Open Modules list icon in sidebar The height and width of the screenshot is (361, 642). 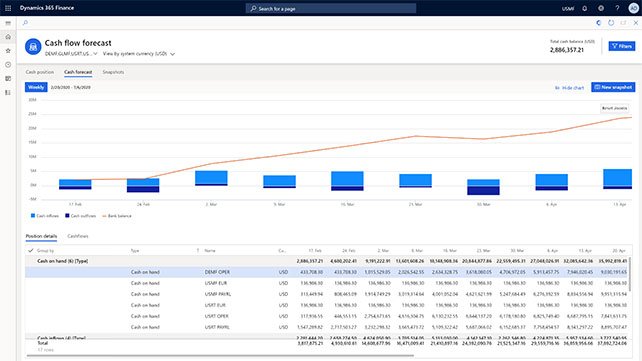(8, 93)
